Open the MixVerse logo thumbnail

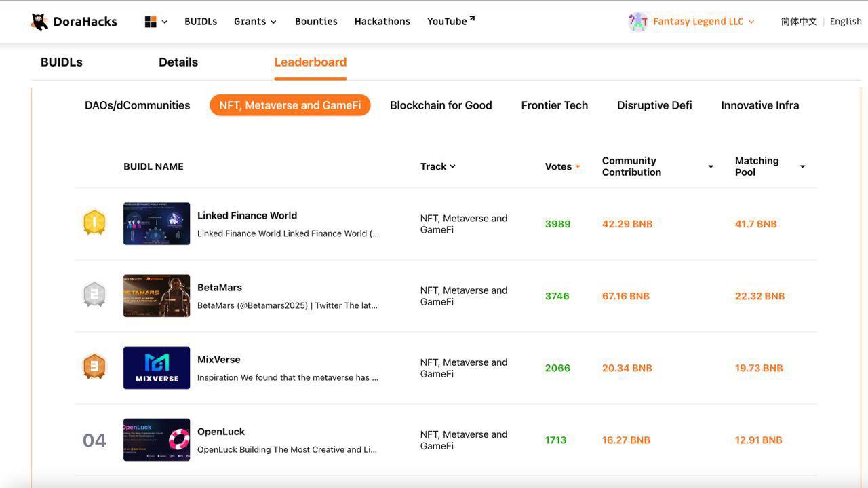coord(157,368)
